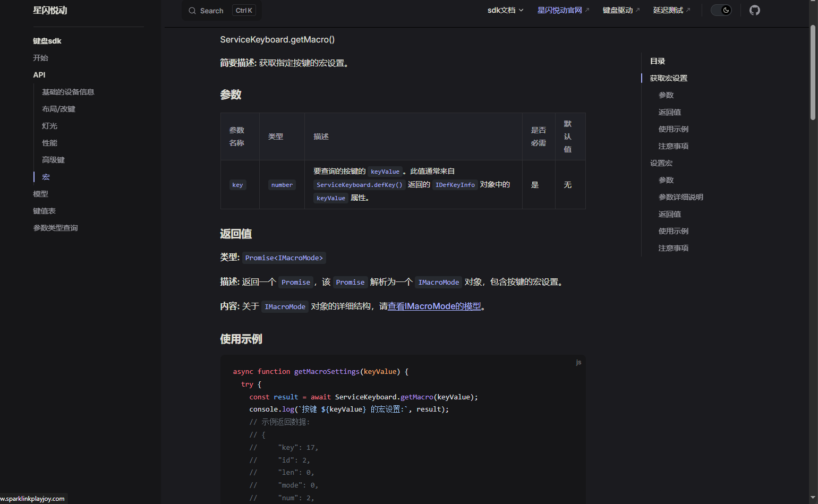
Task: Click the search magnifier icon
Action: (x=192, y=11)
